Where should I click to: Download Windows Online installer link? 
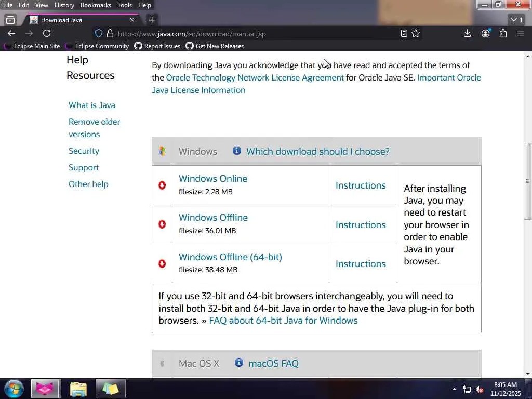[x=212, y=179]
